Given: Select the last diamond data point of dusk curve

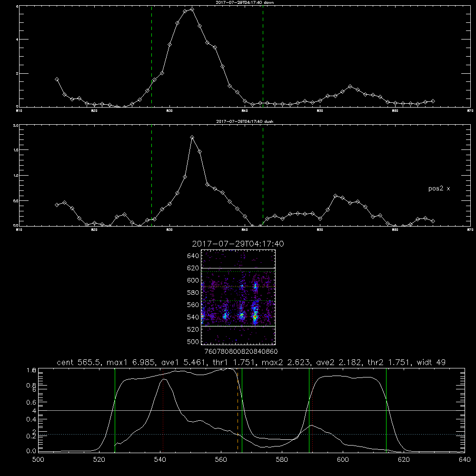Looking at the screenshot, I should coord(433,221).
